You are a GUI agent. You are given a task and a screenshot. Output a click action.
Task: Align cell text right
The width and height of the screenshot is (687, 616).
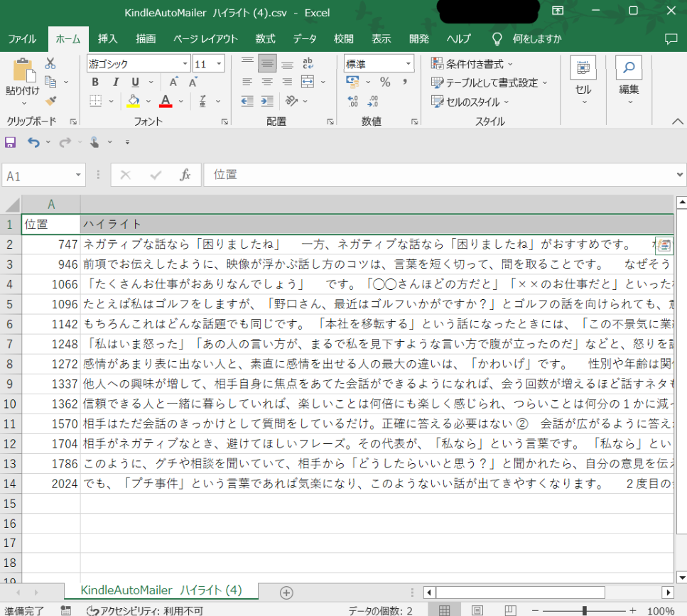[287, 82]
